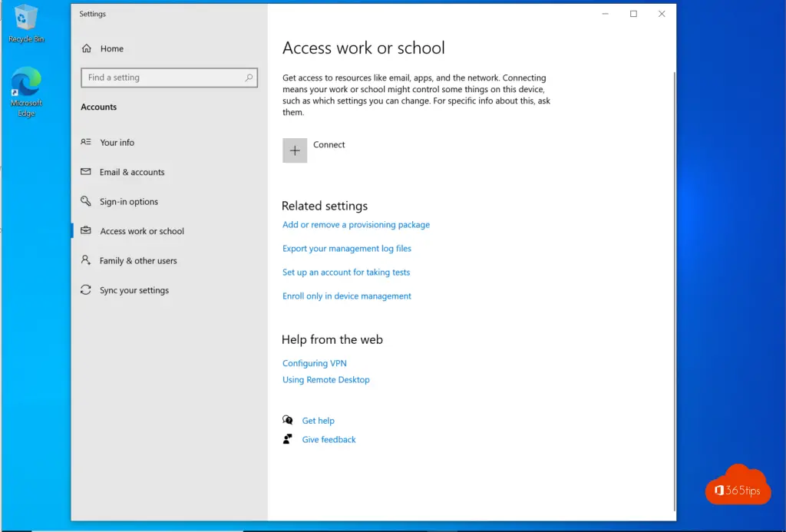Close the Settings window
This screenshot has height=532, width=786.
click(x=662, y=14)
